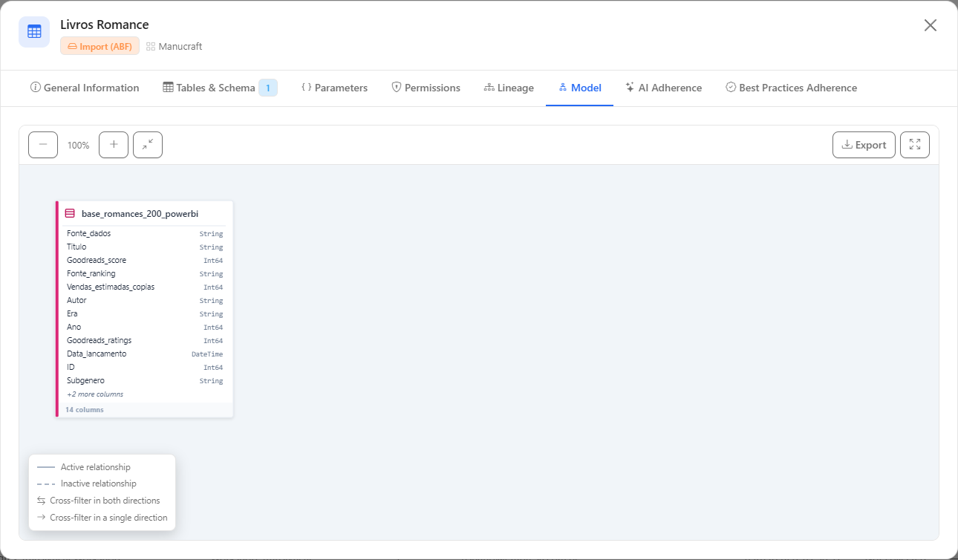Click the 100% zoom level indicator
The image size is (958, 560).
pyautogui.click(x=78, y=146)
